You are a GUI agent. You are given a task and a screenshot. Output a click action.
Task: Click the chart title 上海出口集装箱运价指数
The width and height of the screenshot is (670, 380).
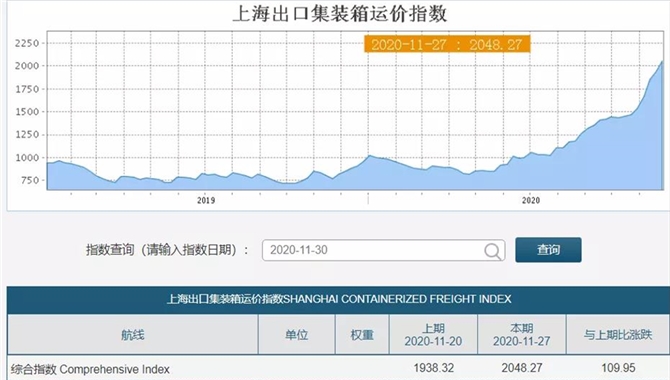pyautogui.click(x=340, y=13)
